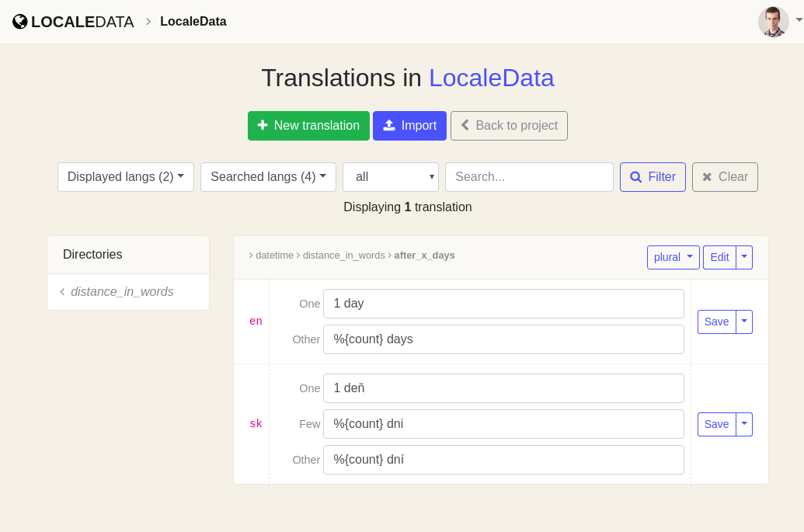Image resolution: width=804 pixels, height=532 pixels.
Task: Navigate up to distance_in_words directory
Action: pos(122,291)
